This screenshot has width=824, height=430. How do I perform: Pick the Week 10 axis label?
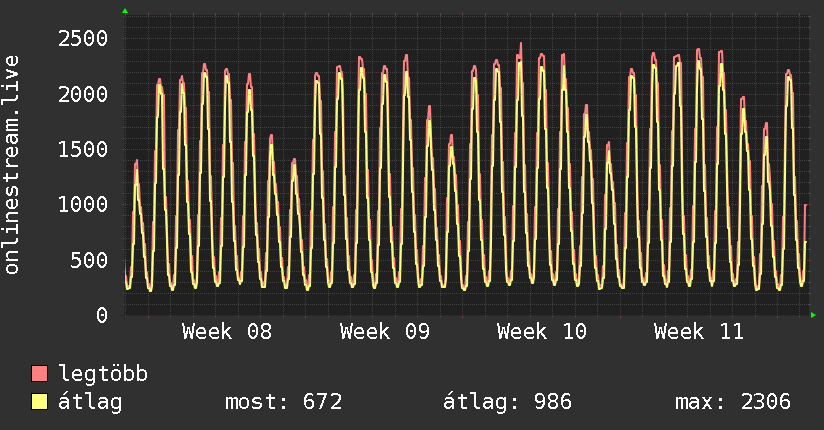click(542, 332)
